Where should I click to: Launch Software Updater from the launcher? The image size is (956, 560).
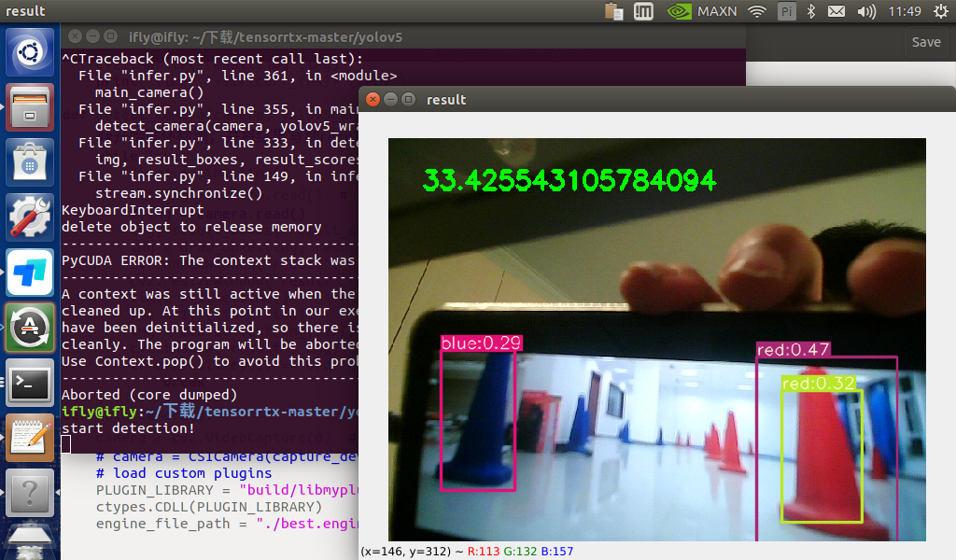[29, 328]
